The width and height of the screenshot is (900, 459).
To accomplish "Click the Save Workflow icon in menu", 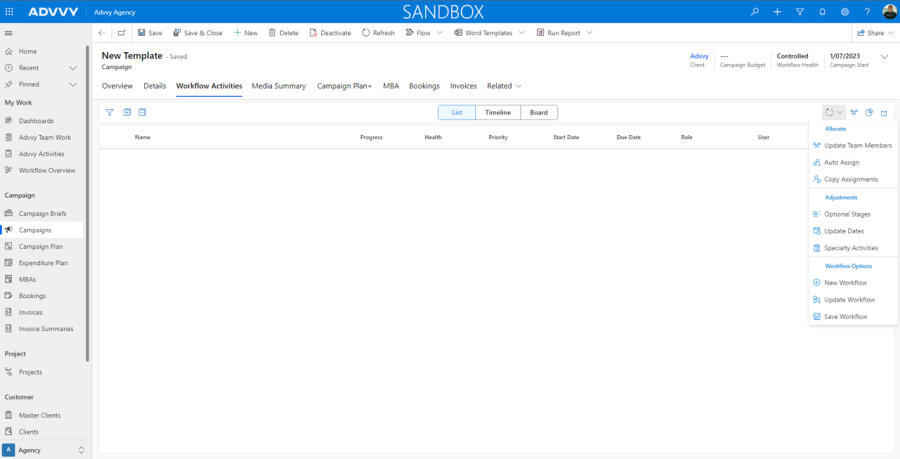I will pyautogui.click(x=817, y=317).
